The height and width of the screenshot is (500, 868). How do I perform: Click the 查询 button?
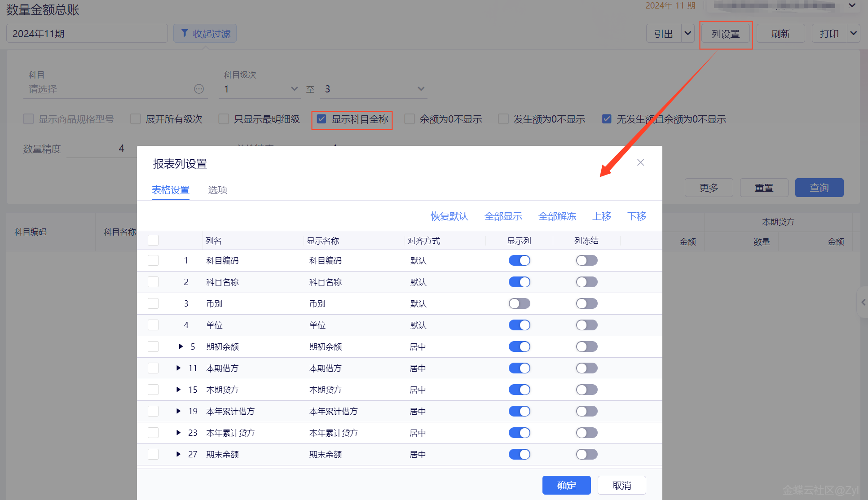820,188
